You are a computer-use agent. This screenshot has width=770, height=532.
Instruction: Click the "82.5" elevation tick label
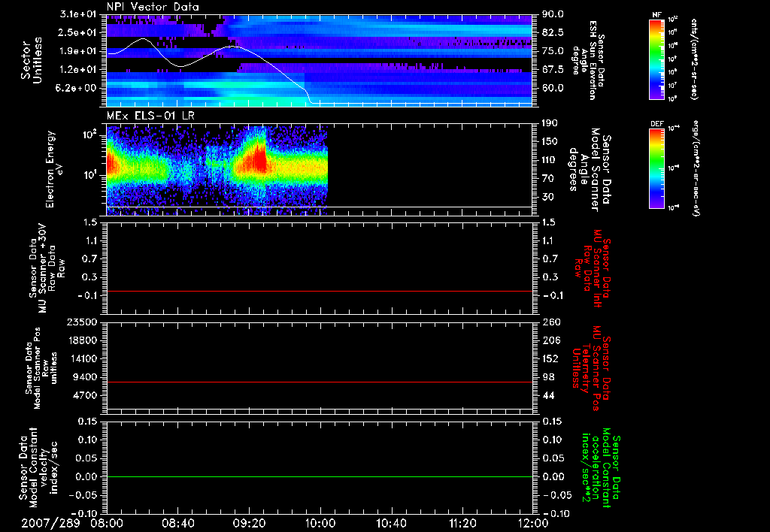tap(553, 32)
